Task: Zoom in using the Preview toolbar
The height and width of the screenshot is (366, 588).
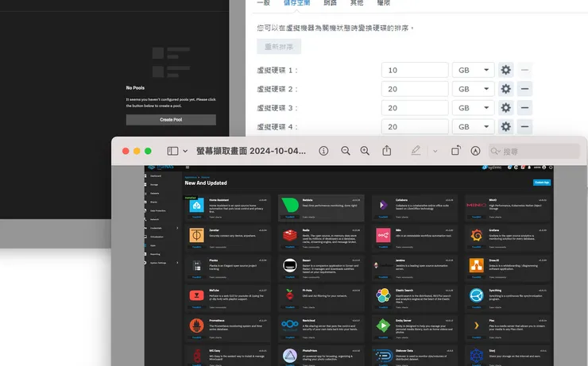Action: coord(365,151)
